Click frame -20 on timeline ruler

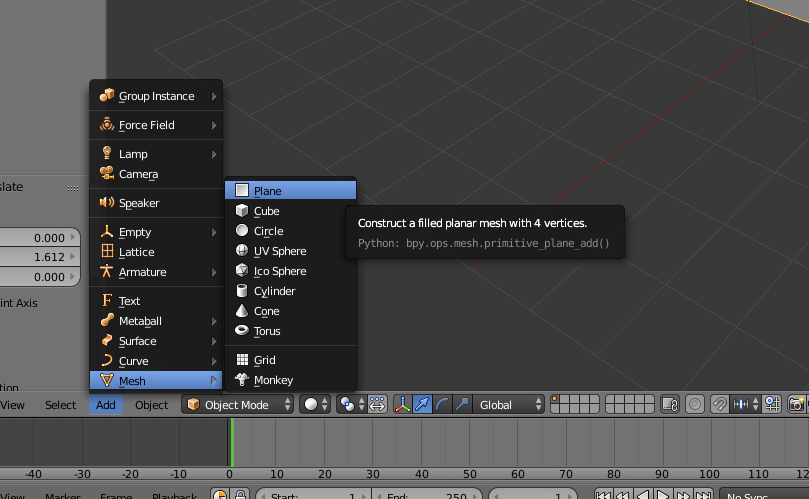coord(130,474)
